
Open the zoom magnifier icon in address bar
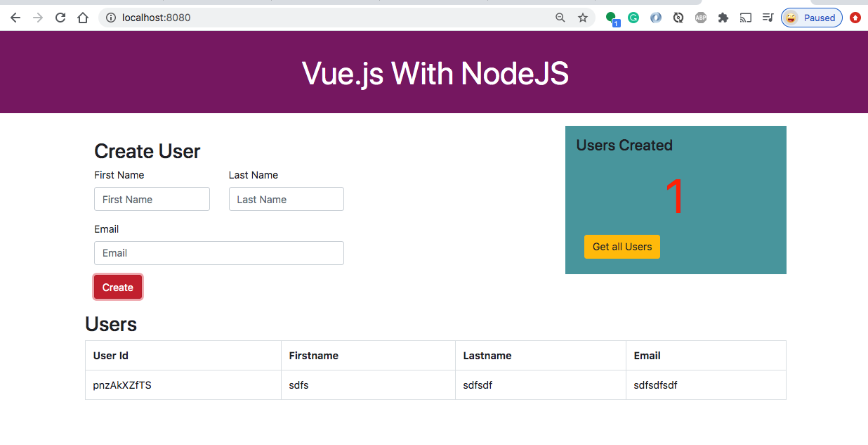click(x=560, y=18)
